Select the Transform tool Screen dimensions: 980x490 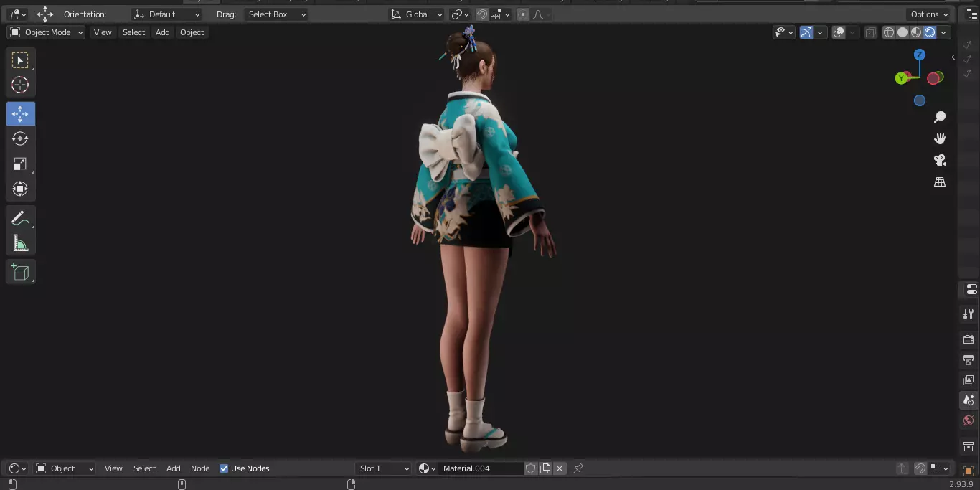coord(20,189)
